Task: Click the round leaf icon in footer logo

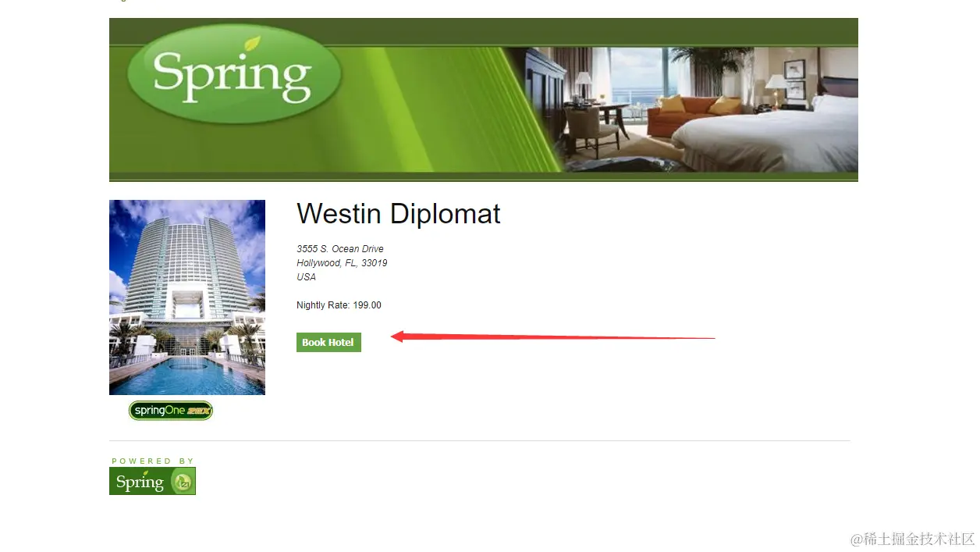Action: pyautogui.click(x=183, y=483)
